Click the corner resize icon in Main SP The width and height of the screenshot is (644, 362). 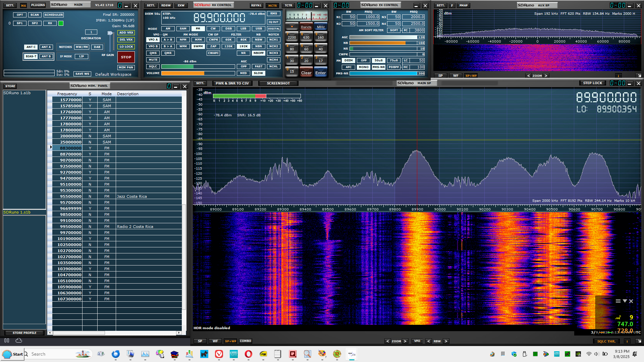point(639,341)
